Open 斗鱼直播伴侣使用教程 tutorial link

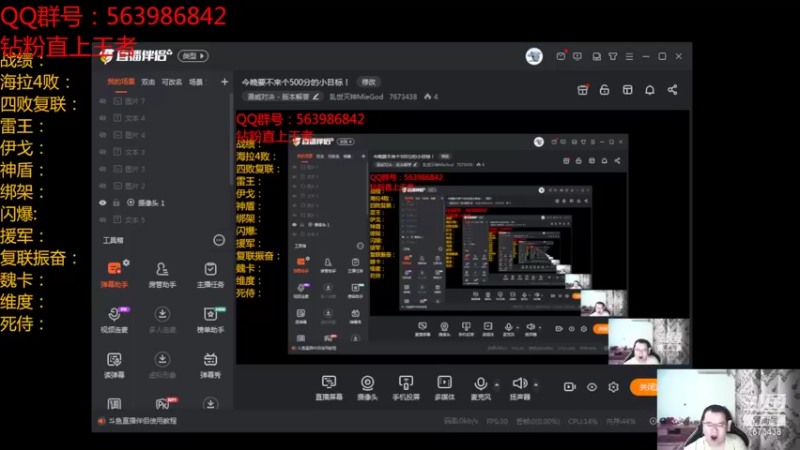click(142, 421)
